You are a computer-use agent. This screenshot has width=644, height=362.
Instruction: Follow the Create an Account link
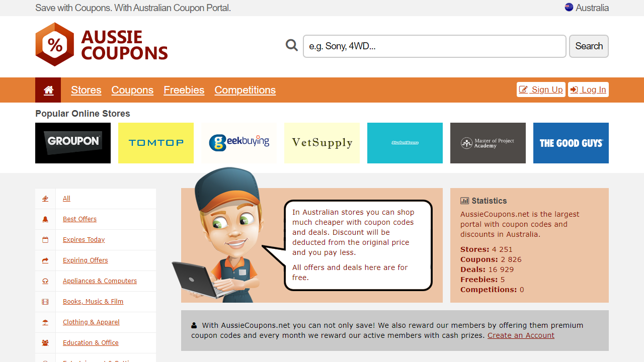[521, 335]
